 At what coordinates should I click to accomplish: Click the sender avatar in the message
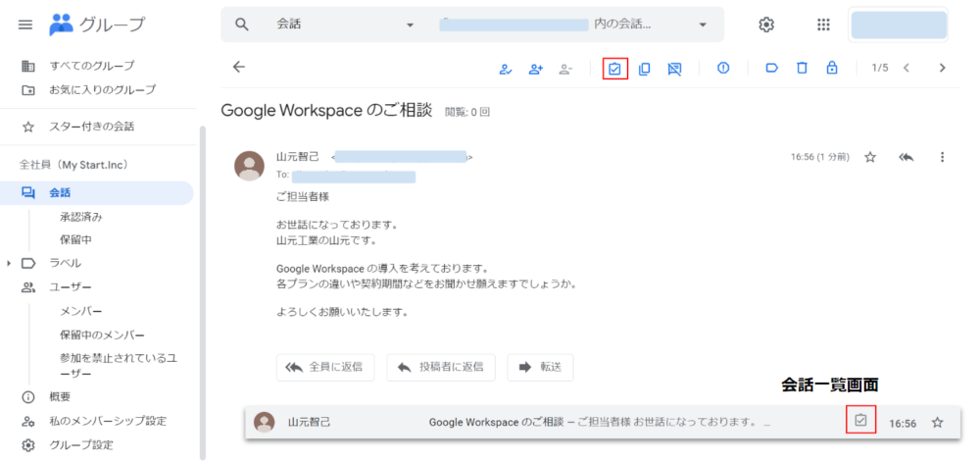point(249,166)
